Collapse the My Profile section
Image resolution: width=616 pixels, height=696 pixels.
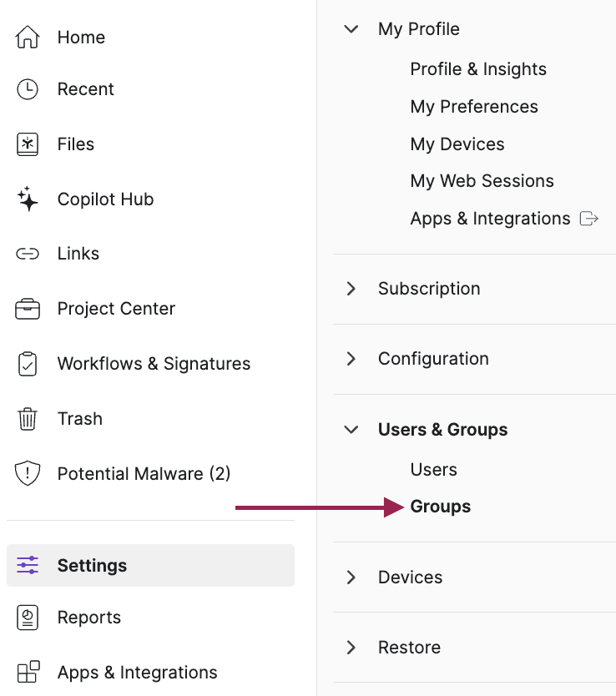click(x=351, y=29)
